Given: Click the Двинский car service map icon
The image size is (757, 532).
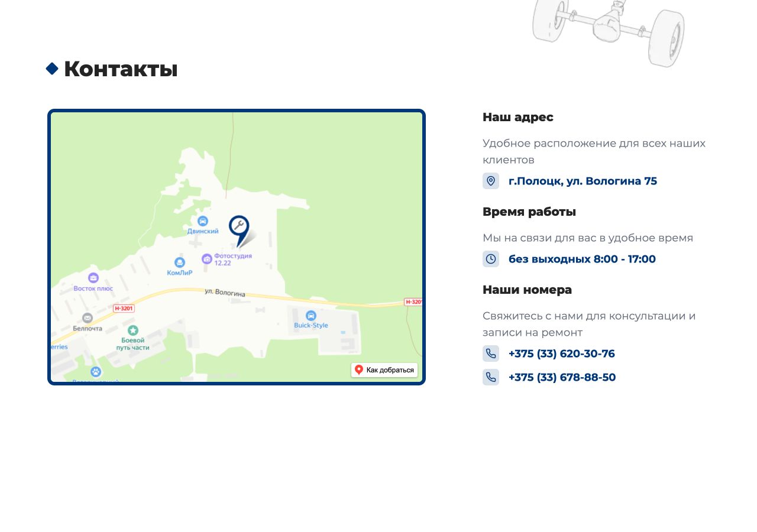Looking at the screenshot, I should tap(203, 221).
